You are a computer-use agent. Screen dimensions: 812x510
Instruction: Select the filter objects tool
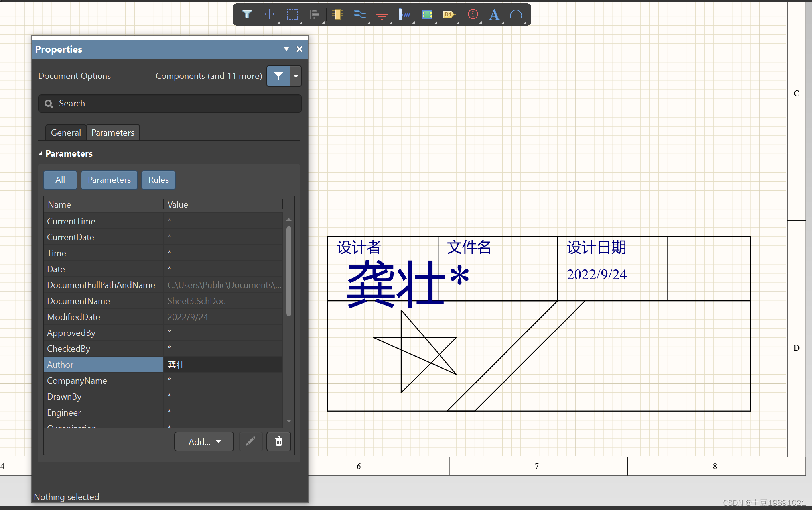247,14
